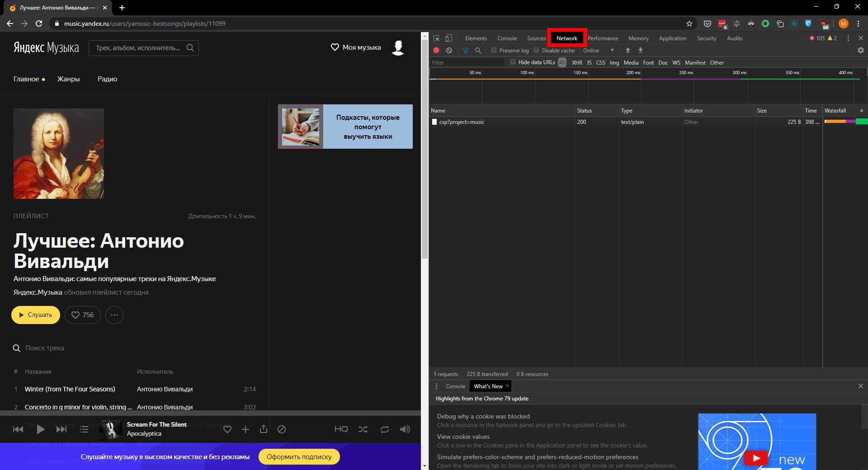Viewport: 868px width, 470px height.
Task: Bookmark the page with the star icon
Action: [689, 23]
